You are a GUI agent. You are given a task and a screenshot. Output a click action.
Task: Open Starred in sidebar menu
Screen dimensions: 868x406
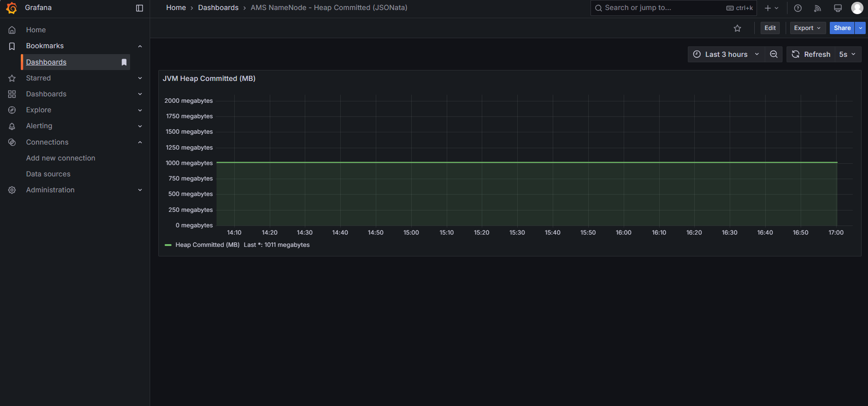[x=38, y=78]
